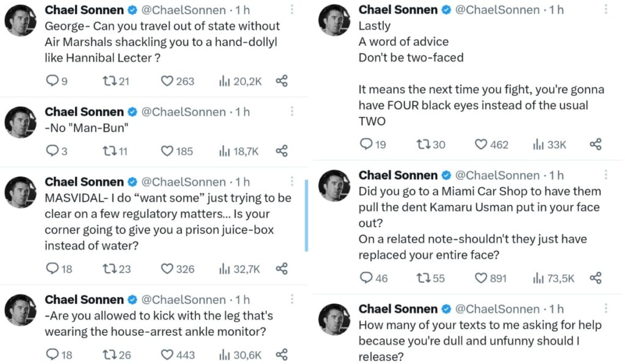Screen dimensions: 625x364
Task: Expand more menu on MASVIDAL tweet
Action: 292,182
